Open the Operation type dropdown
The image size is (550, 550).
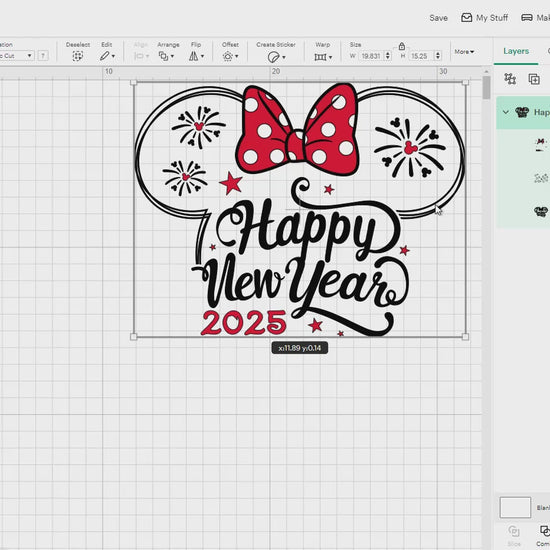[17, 56]
